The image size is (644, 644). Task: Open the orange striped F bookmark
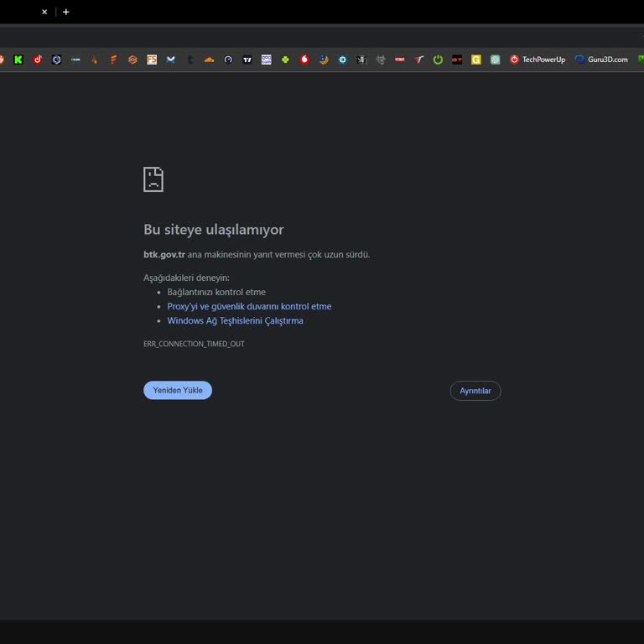114,60
